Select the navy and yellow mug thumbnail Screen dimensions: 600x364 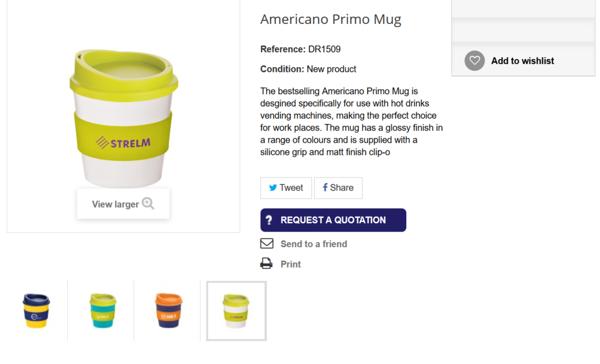(x=36, y=311)
